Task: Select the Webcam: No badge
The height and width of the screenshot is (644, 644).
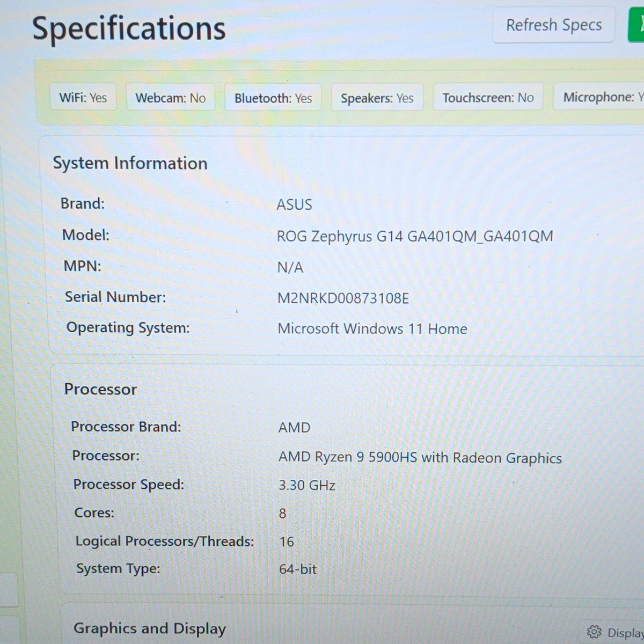Action: coord(170,98)
